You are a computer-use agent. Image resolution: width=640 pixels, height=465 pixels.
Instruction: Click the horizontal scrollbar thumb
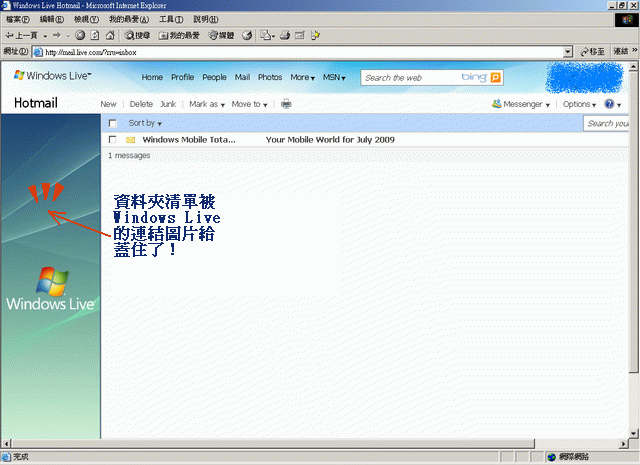coord(273,443)
